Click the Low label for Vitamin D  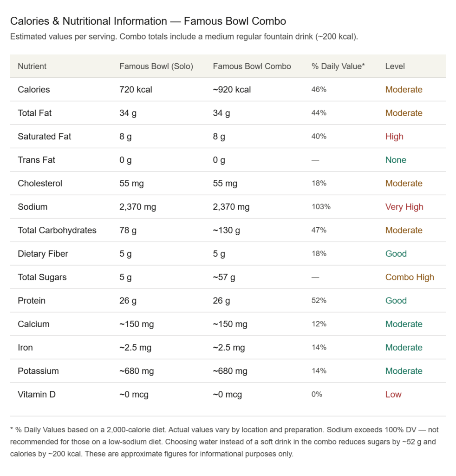393,395
